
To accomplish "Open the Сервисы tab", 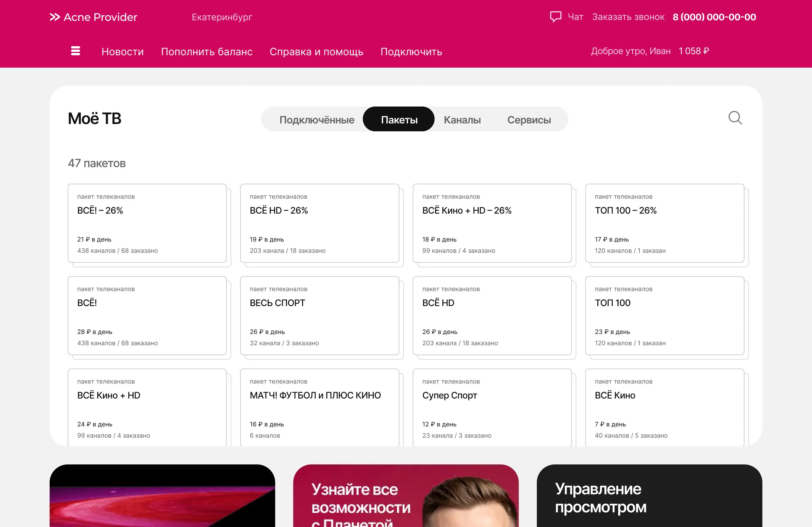I will coord(529,120).
